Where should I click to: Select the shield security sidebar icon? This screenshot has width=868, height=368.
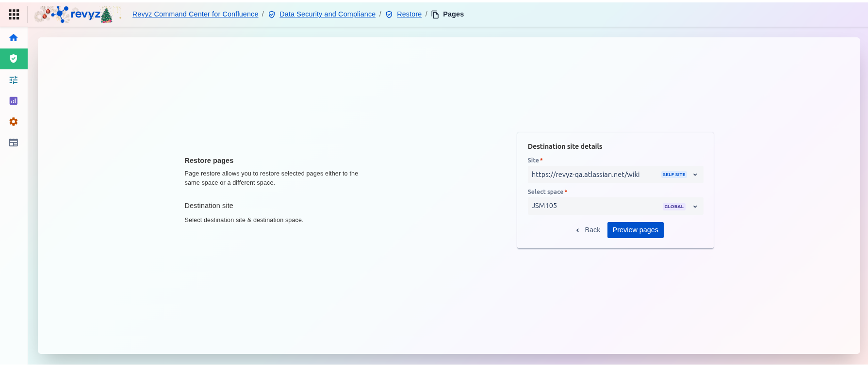(x=14, y=59)
